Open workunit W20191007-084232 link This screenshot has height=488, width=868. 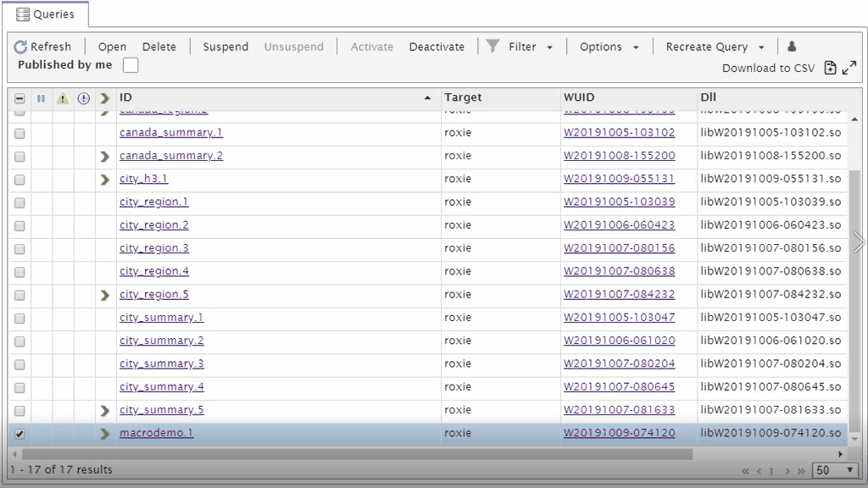(620, 294)
